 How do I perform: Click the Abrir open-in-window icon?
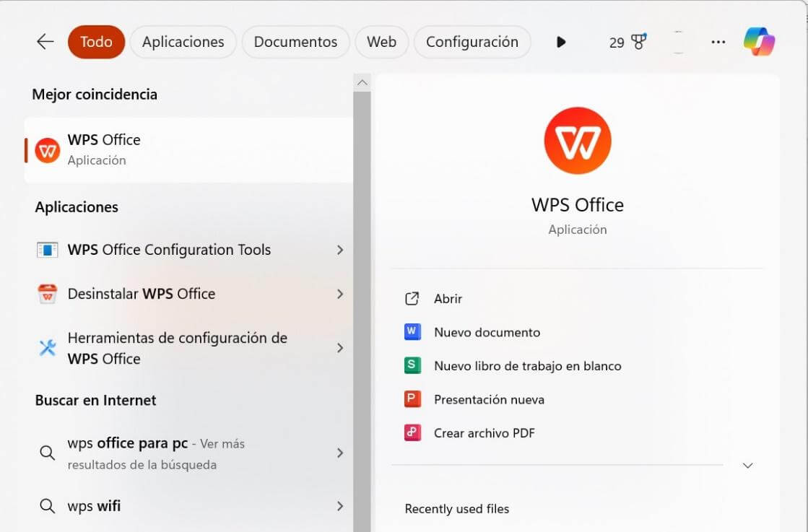click(x=412, y=298)
